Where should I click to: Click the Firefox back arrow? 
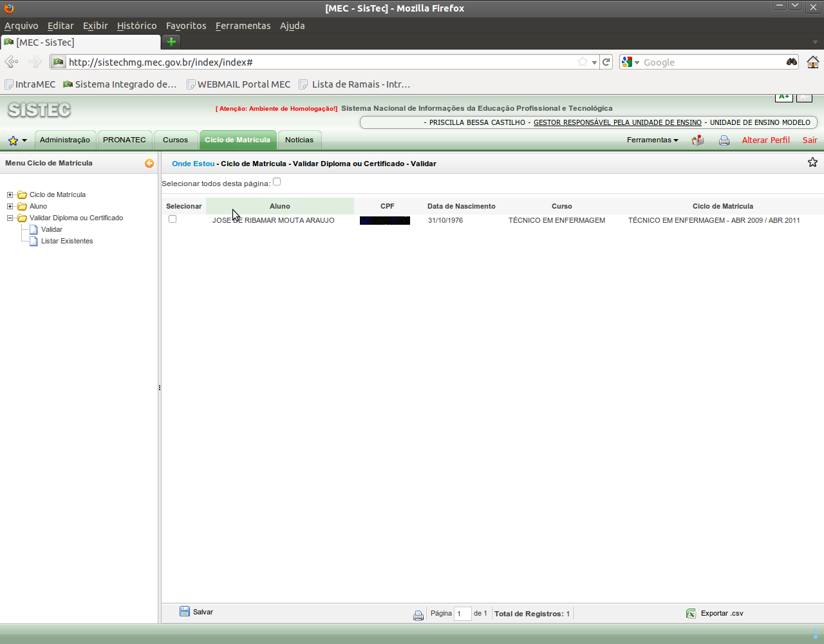click(12, 62)
